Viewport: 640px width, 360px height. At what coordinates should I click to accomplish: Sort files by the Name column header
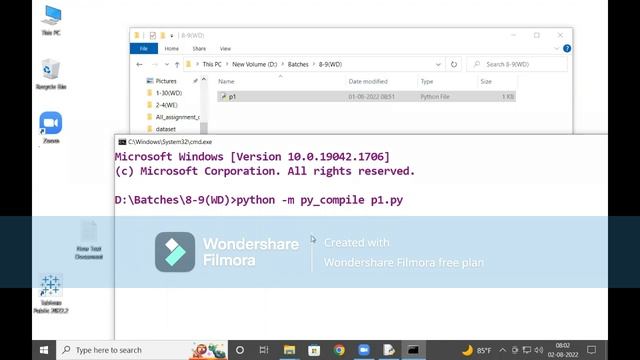tap(226, 82)
